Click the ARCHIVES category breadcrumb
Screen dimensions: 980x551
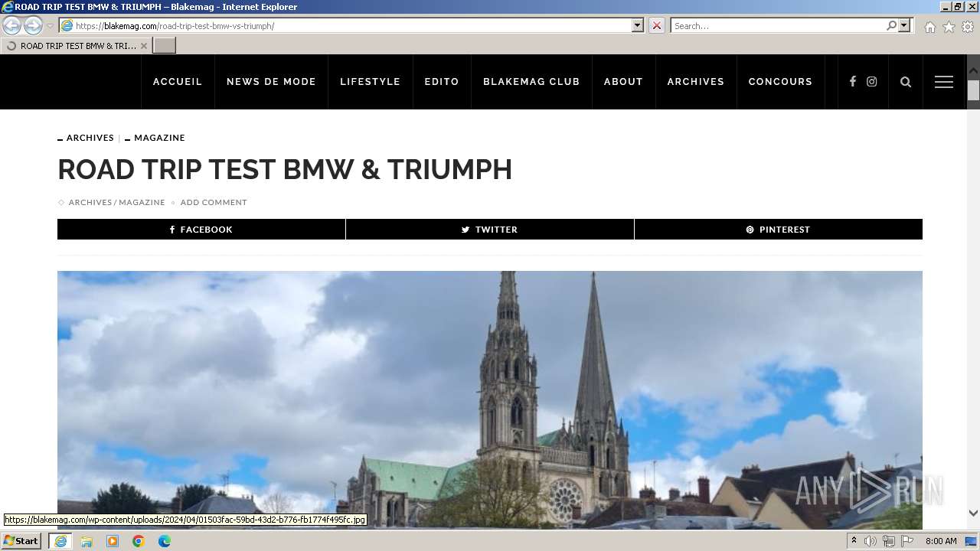coord(90,138)
